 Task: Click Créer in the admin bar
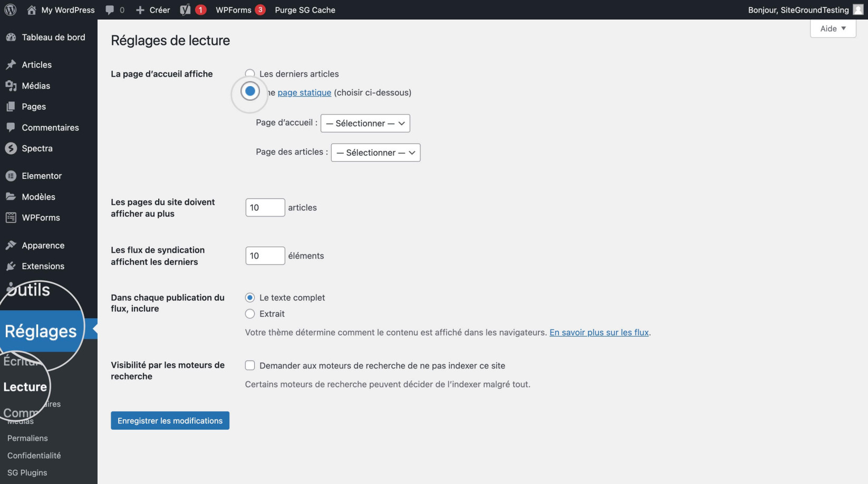tap(160, 10)
